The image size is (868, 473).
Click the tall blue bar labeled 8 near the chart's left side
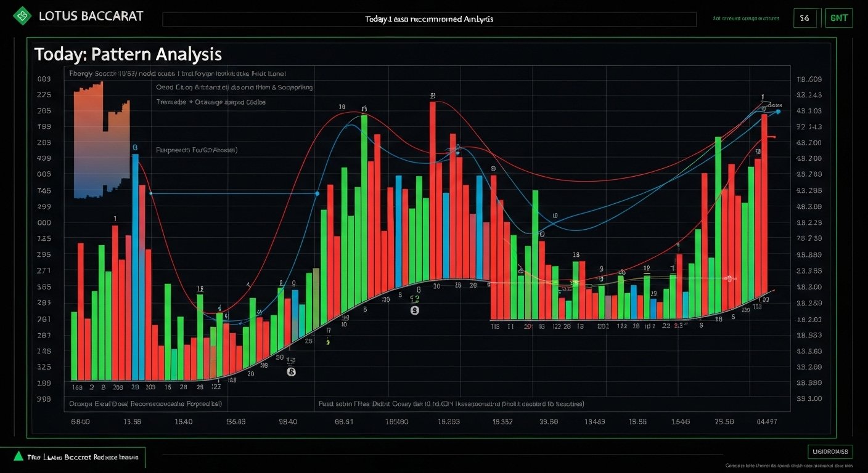tap(135, 265)
